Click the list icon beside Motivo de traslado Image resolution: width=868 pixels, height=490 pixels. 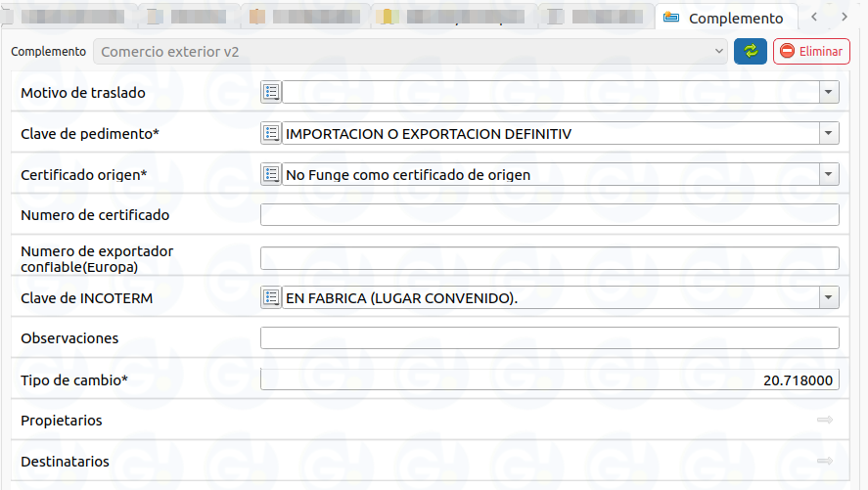point(271,92)
